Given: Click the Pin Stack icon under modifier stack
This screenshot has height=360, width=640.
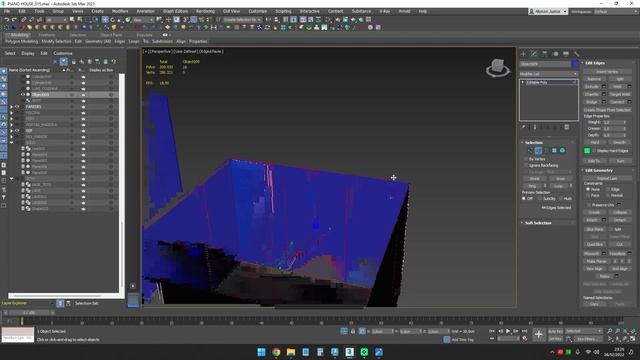Looking at the screenshot, I should [524, 127].
